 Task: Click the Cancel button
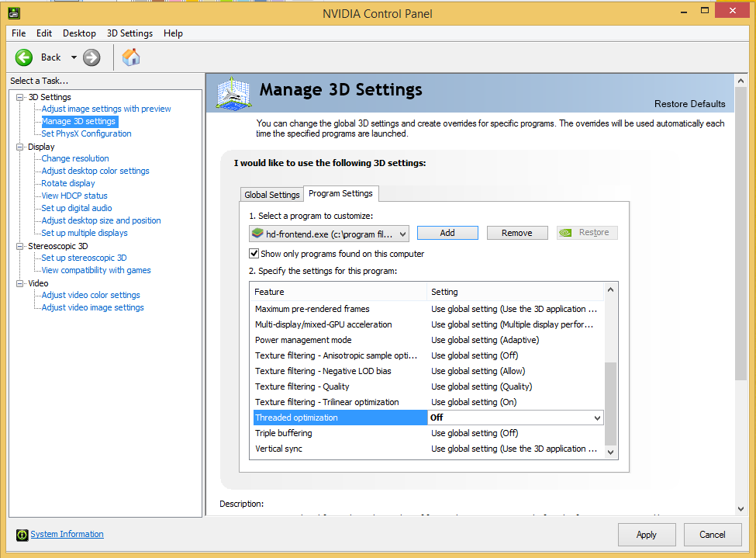coord(712,535)
